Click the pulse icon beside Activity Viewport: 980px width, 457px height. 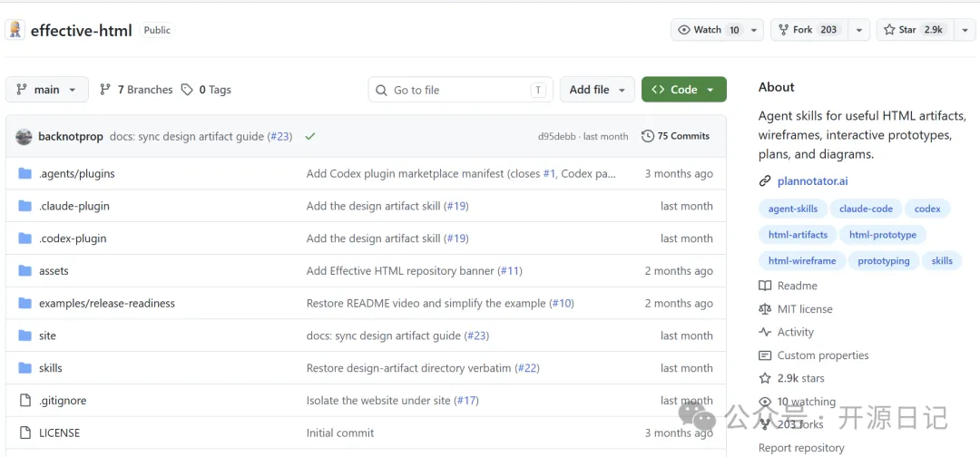(x=765, y=332)
